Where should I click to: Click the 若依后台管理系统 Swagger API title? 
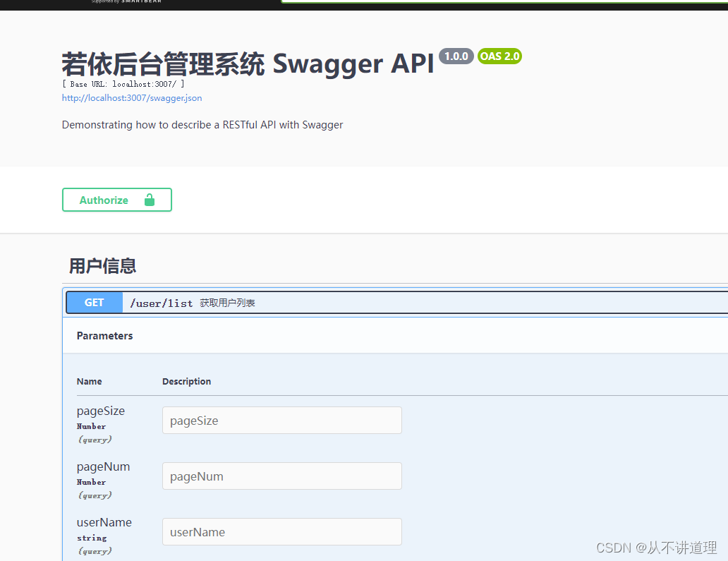click(248, 64)
